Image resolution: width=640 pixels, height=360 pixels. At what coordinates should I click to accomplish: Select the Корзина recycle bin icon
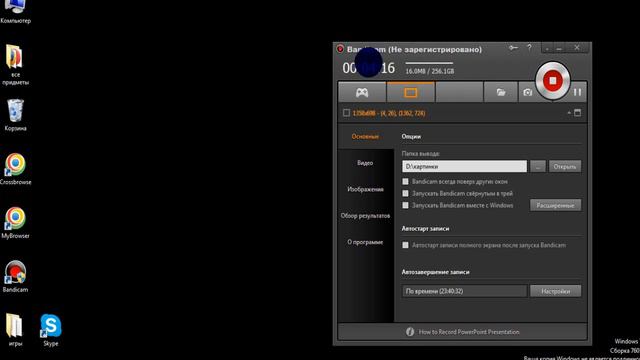16,115
